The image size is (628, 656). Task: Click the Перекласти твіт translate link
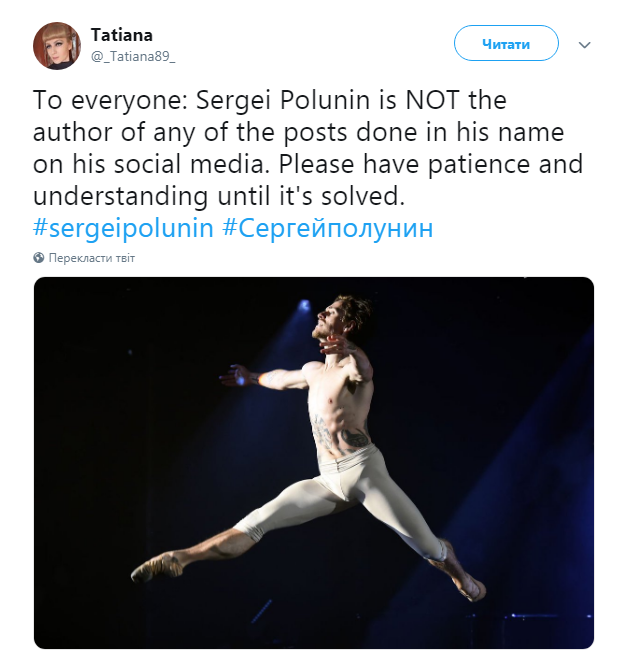pos(91,257)
